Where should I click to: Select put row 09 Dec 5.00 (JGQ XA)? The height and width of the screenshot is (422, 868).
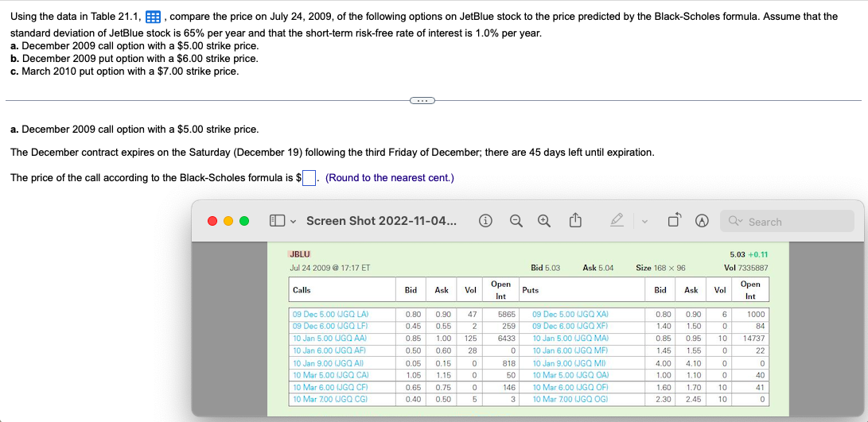coord(570,314)
